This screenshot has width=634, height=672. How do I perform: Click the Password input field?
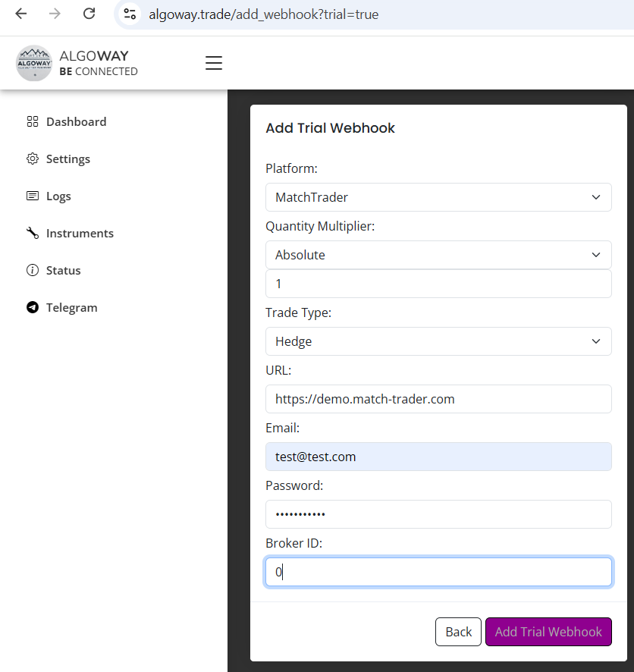(438, 513)
